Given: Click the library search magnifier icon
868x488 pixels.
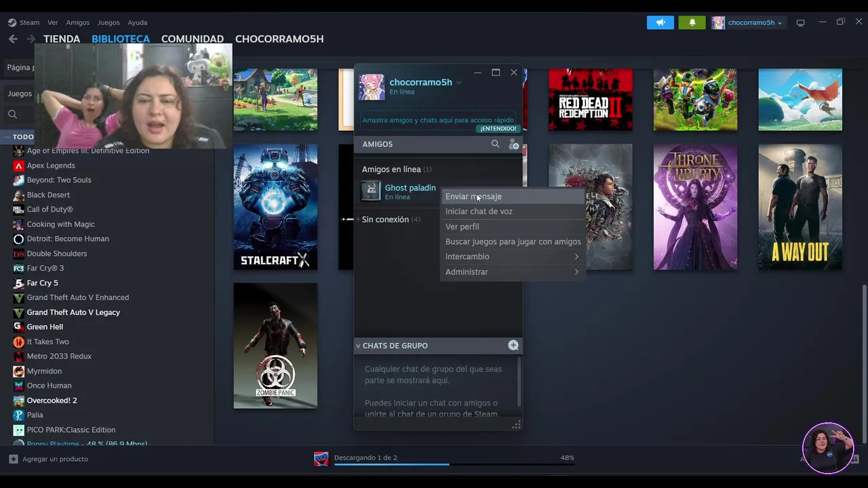Looking at the screenshot, I should (12, 114).
